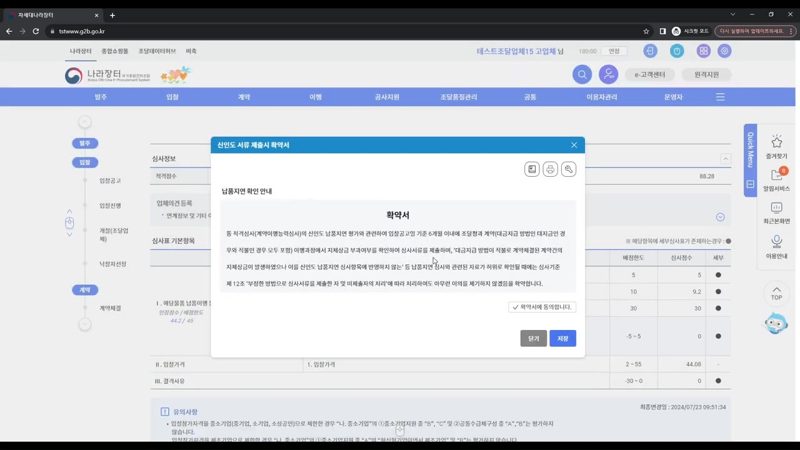The height and width of the screenshot is (450, 800).
Task: Go back with the browser back arrow
Action: pyautogui.click(x=9, y=31)
